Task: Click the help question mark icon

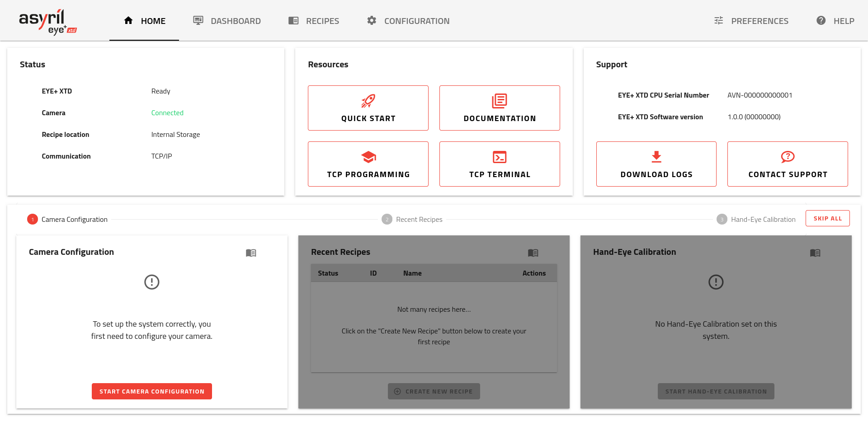Action: [821, 20]
